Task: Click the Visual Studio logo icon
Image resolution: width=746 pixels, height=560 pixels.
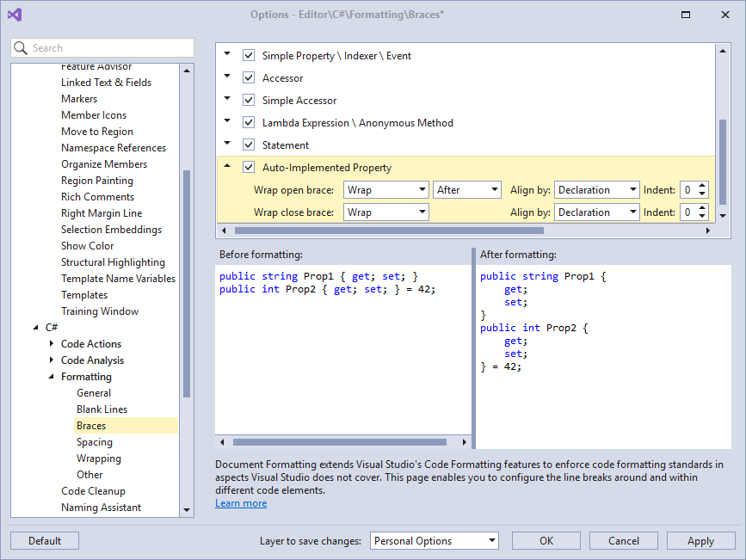Action: click(x=15, y=14)
